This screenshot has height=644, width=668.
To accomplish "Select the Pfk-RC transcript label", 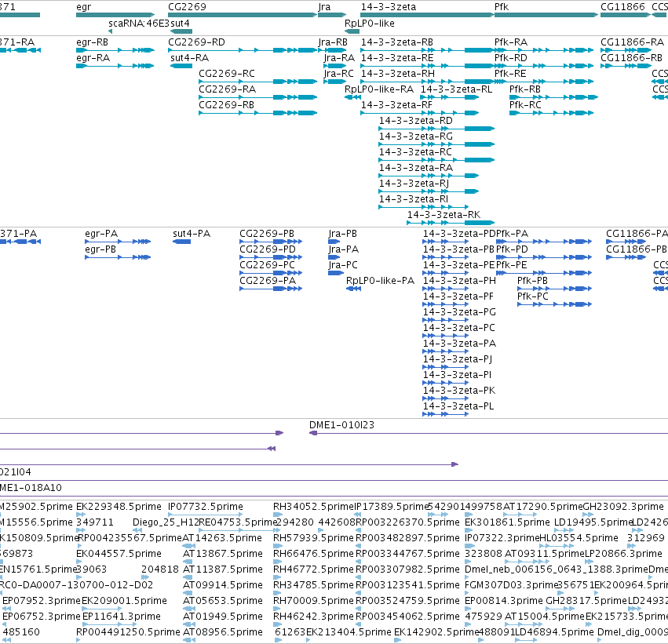I will (525, 105).
